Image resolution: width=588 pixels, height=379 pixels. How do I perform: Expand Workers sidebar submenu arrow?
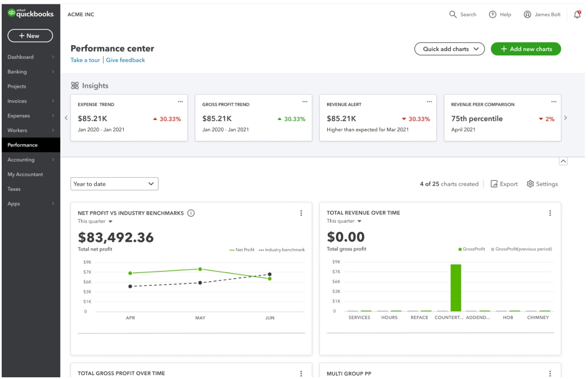(x=53, y=130)
